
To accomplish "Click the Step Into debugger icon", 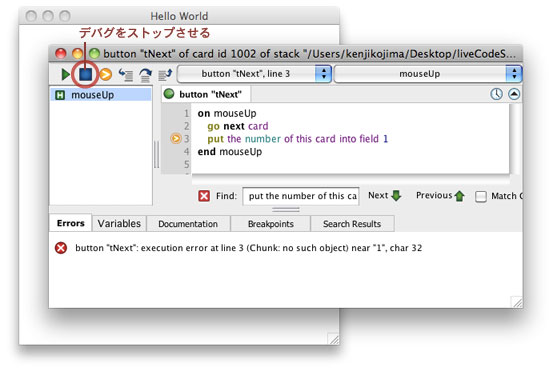I will (126, 75).
